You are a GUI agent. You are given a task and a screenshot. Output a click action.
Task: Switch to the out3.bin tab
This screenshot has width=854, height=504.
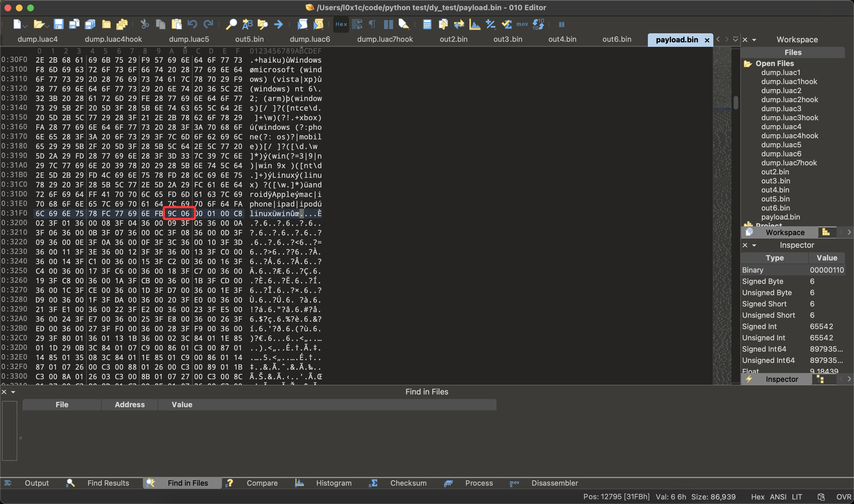tap(507, 40)
